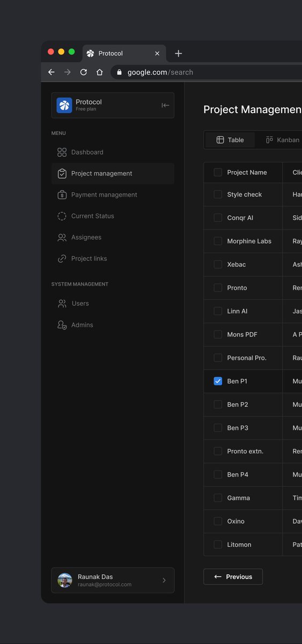
Task: Click the Protocol logo in the sidebar
Action: (64, 105)
